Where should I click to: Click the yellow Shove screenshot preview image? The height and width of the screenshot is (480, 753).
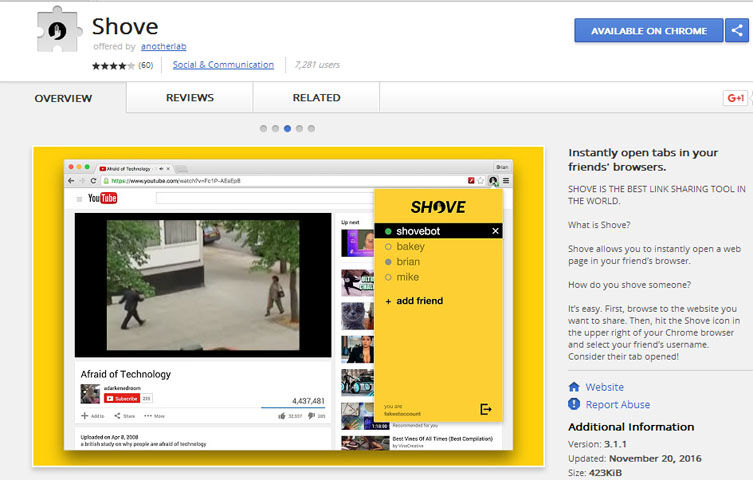(x=288, y=306)
